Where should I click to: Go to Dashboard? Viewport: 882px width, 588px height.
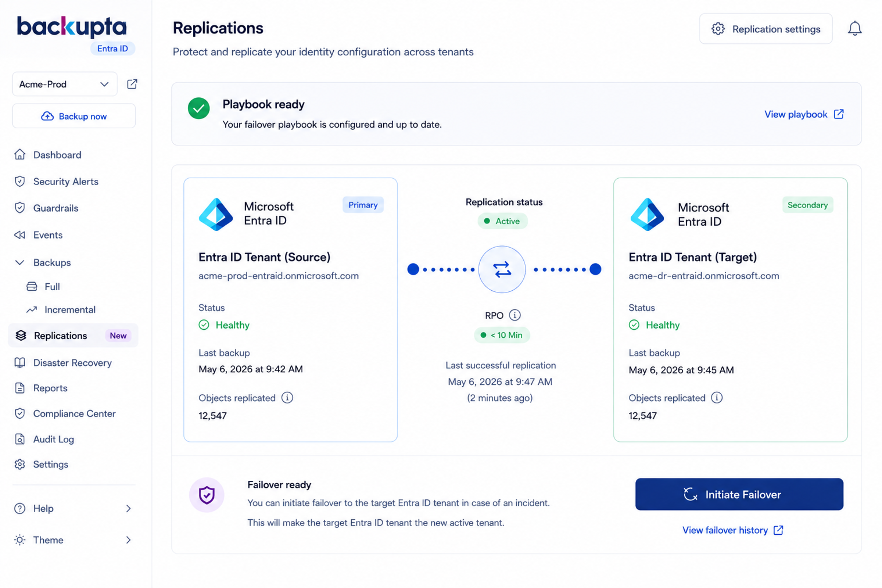[x=57, y=155]
